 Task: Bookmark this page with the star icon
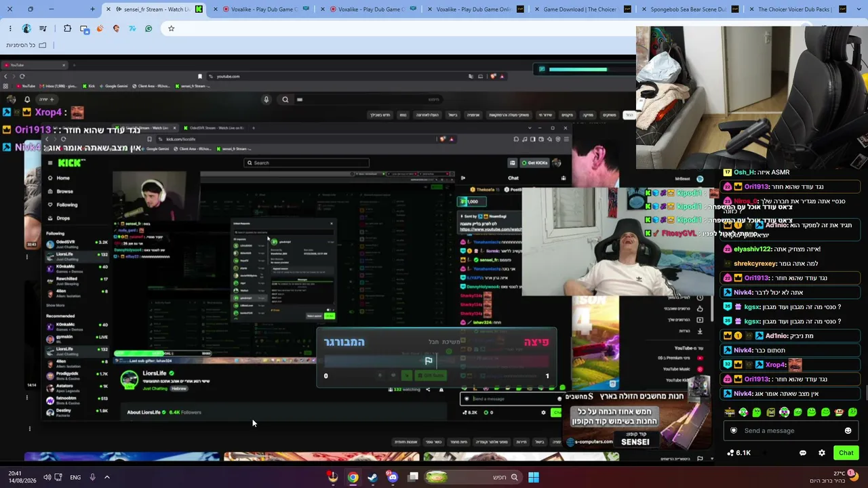pos(171,28)
